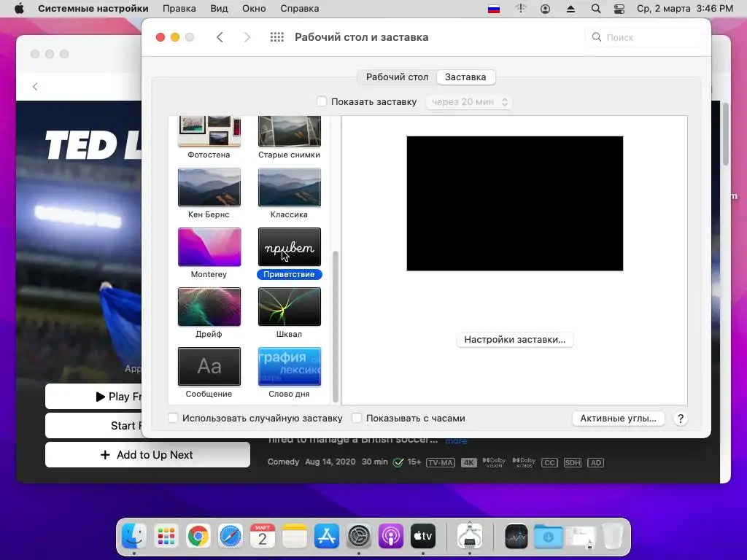Open App Store from the Dock
Image resolution: width=747 pixels, height=560 pixels.
click(x=327, y=537)
